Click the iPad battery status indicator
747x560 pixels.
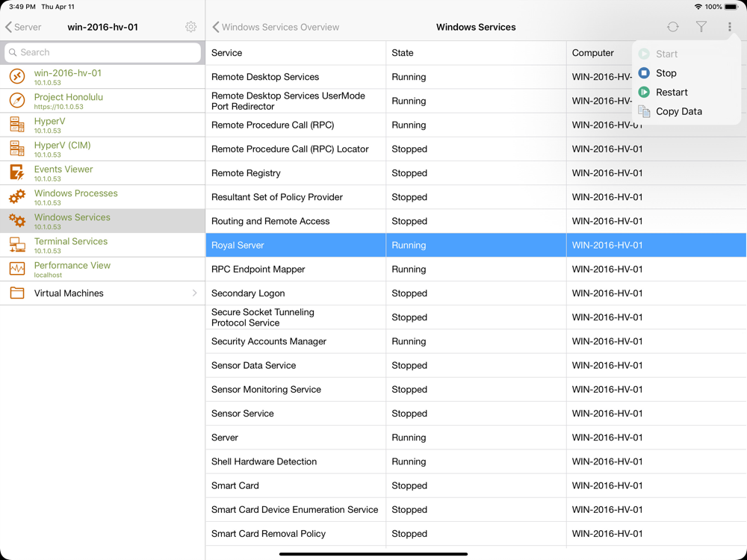click(x=731, y=7)
